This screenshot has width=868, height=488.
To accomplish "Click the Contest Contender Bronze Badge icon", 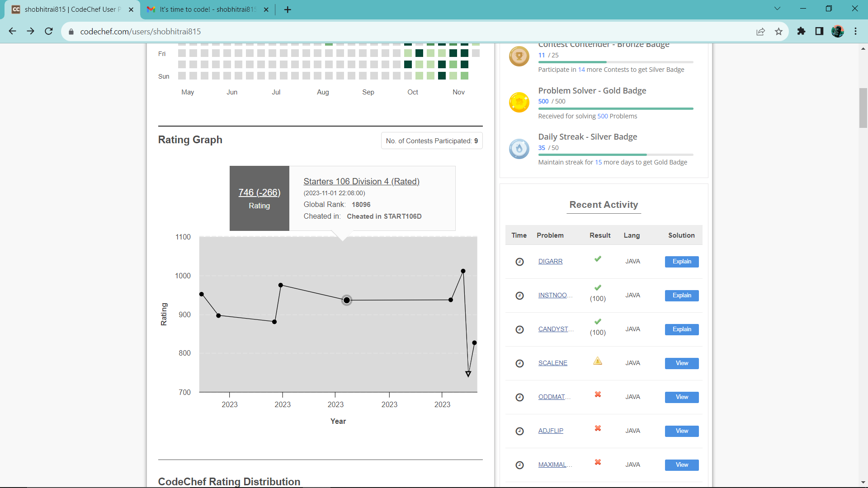I will pos(519,56).
